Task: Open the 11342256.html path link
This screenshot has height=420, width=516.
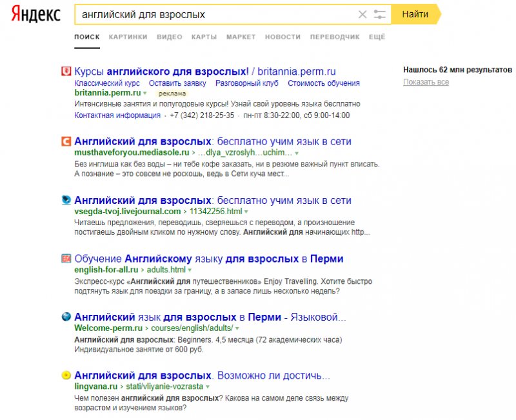Action: pyautogui.click(x=216, y=212)
